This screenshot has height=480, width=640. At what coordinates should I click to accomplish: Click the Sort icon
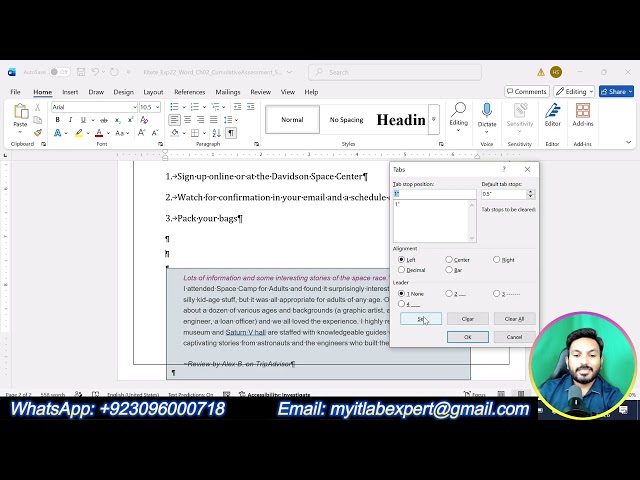[217, 133]
